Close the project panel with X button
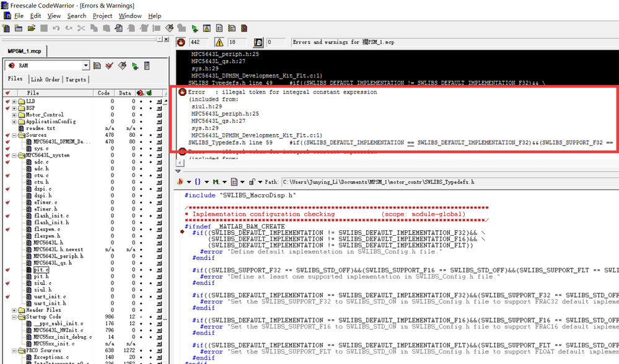The height and width of the screenshot is (364, 619). click(x=166, y=39)
